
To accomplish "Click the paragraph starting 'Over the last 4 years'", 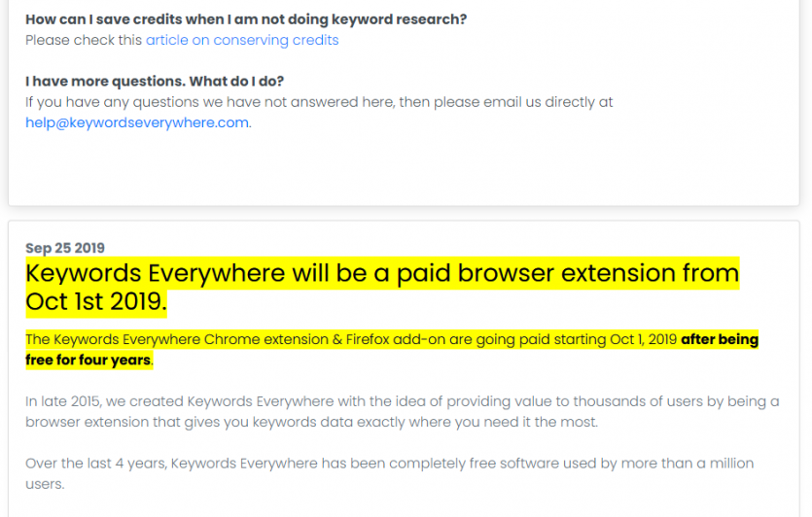I will click(389, 473).
